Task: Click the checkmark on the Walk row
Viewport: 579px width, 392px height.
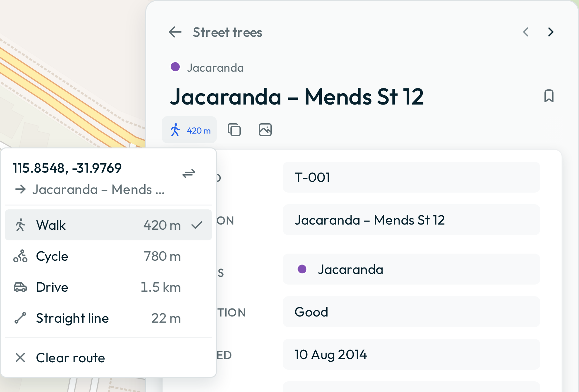Action: [197, 225]
